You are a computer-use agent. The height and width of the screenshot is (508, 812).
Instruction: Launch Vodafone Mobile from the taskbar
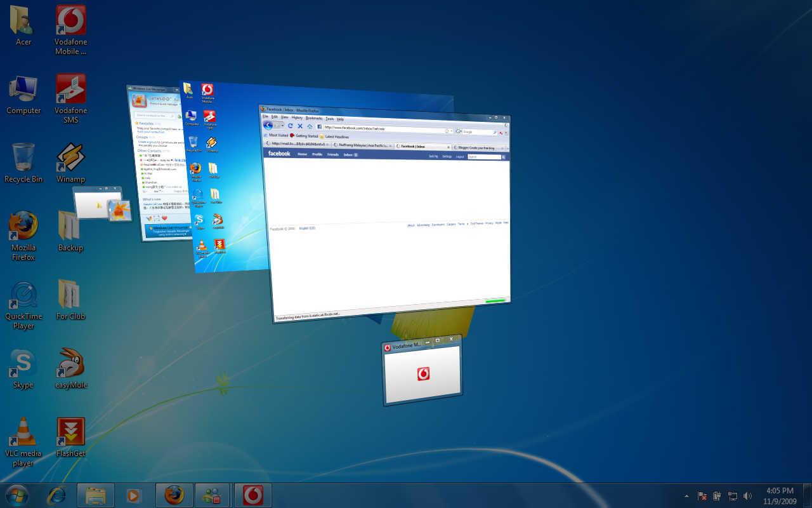tap(252, 495)
